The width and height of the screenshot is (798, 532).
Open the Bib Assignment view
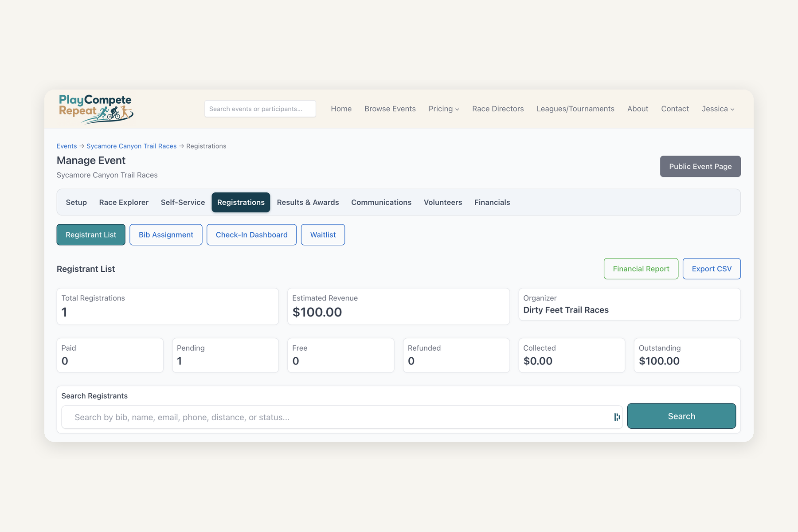pos(166,235)
